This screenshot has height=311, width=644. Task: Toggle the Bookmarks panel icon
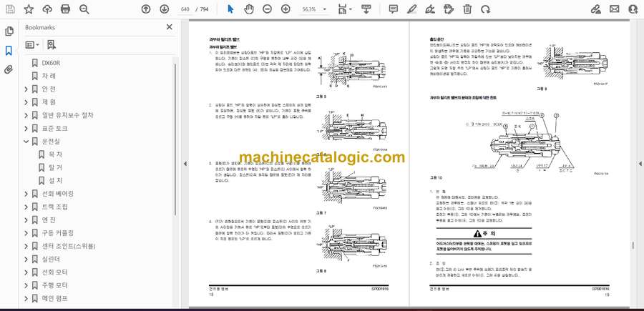[x=9, y=51]
